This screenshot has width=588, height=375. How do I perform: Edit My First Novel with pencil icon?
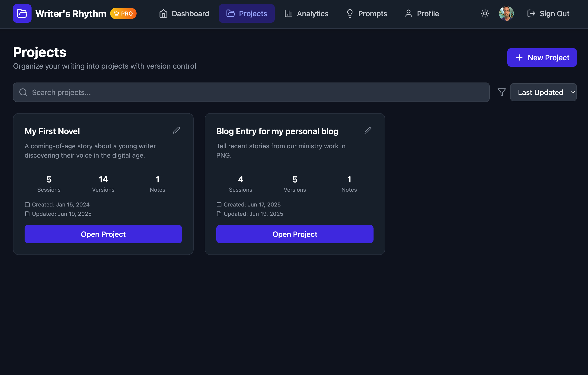[x=176, y=130]
